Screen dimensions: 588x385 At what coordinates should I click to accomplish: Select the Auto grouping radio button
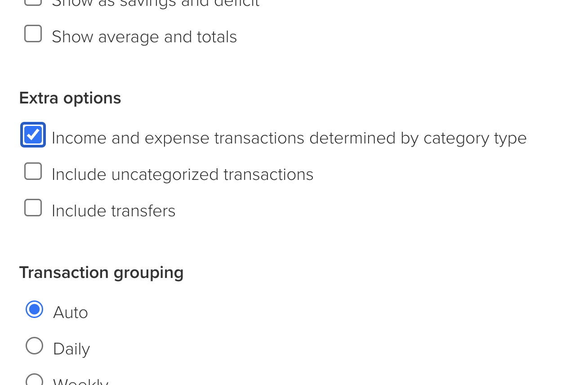(x=35, y=309)
